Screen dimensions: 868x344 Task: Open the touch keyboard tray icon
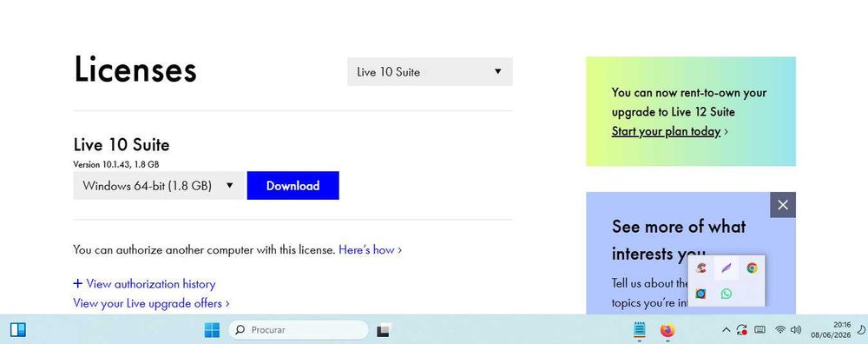click(760, 329)
